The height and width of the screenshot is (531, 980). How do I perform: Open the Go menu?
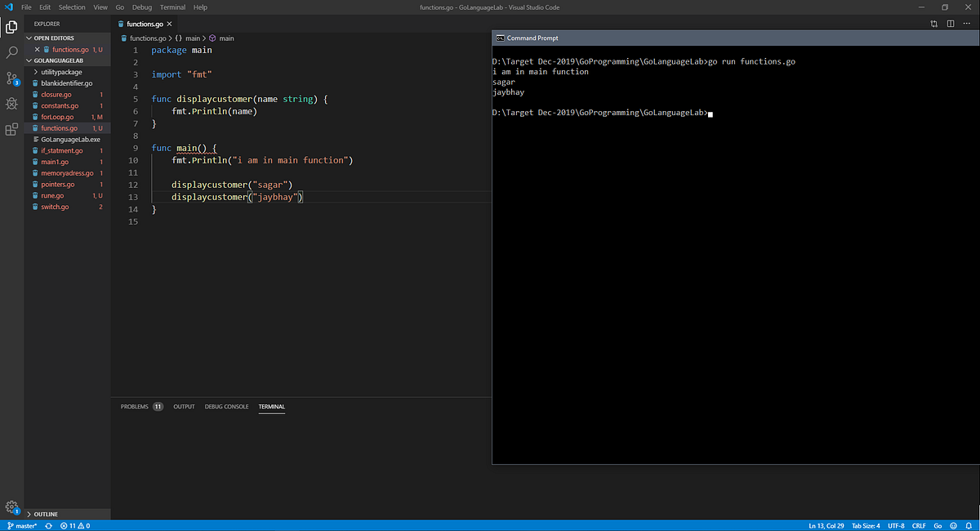click(x=120, y=7)
